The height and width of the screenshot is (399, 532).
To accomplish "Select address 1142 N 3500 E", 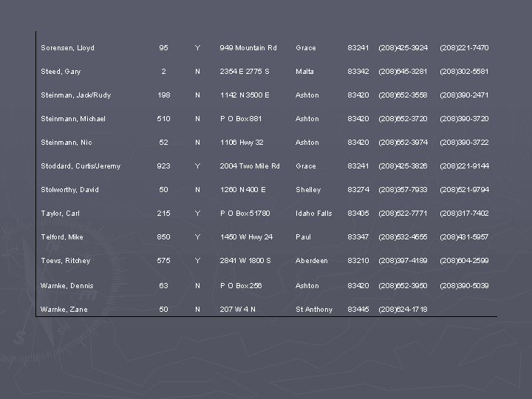I will click(245, 95).
